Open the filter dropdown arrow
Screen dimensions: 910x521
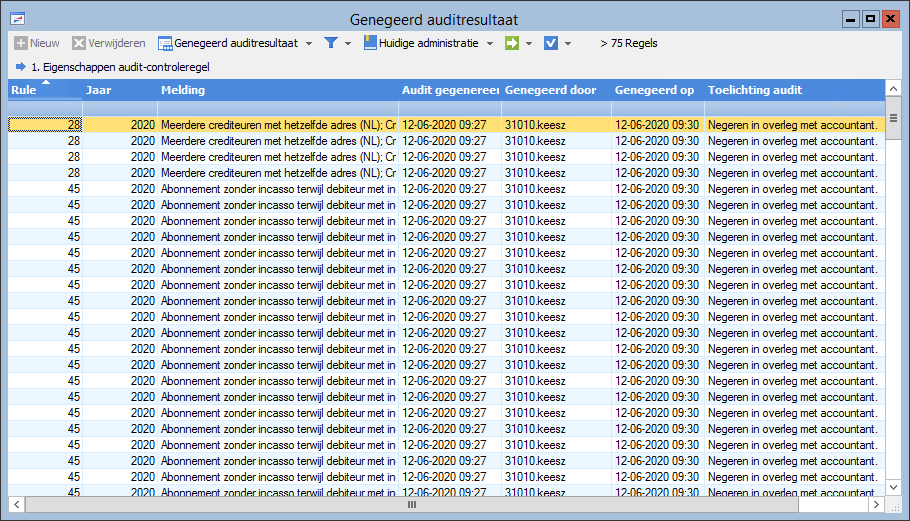pos(348,44)
